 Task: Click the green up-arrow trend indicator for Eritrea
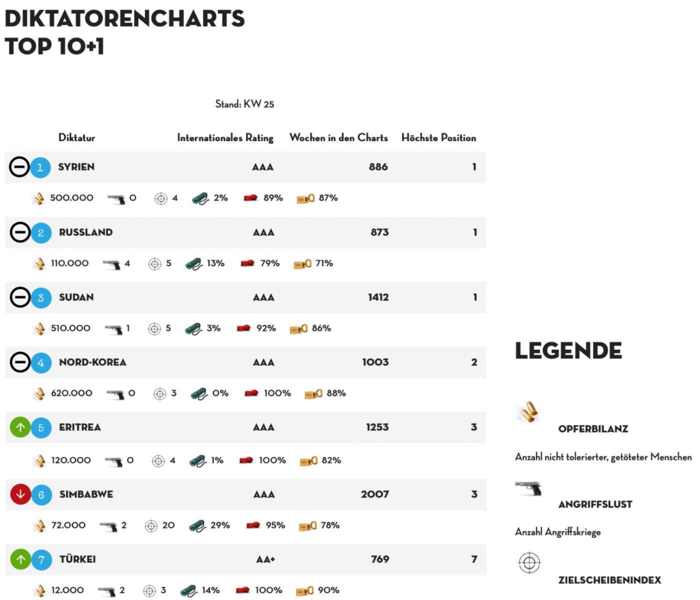point(20,427)
